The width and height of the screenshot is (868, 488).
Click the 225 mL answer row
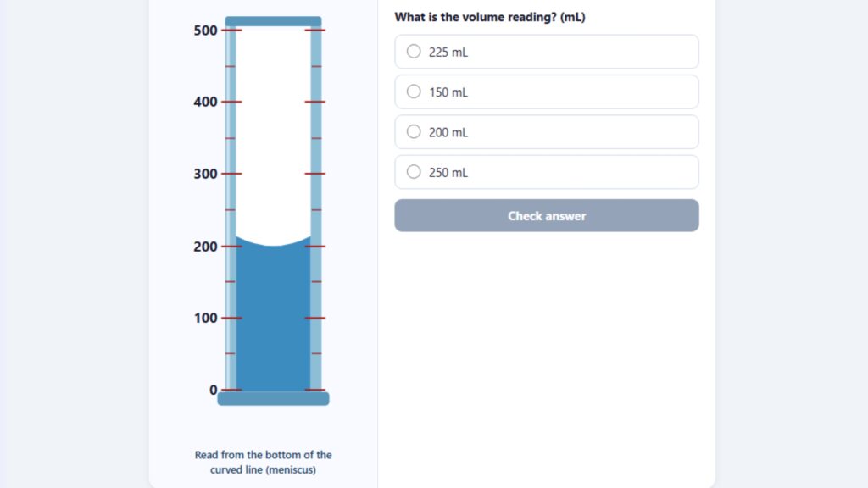point(546,51)
